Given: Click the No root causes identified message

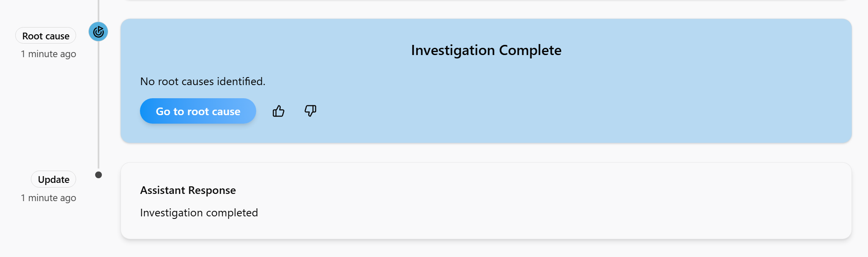Looking at the screenshot, I should [203, 81].
